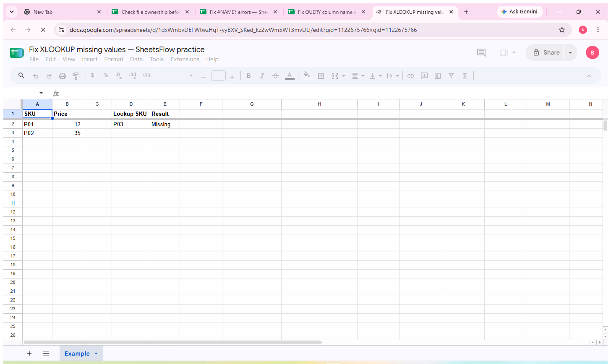
Task: Open functions sigma icon
Action: [465, 76]
